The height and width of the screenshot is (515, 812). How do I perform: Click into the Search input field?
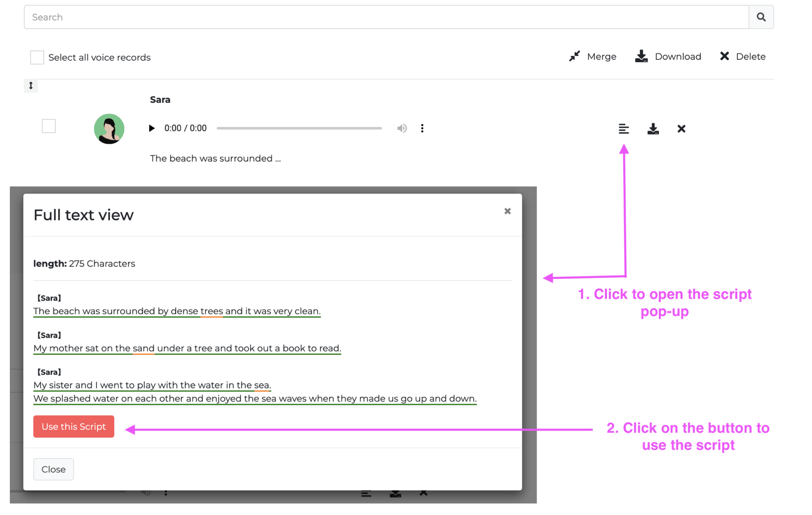point(386,17)
